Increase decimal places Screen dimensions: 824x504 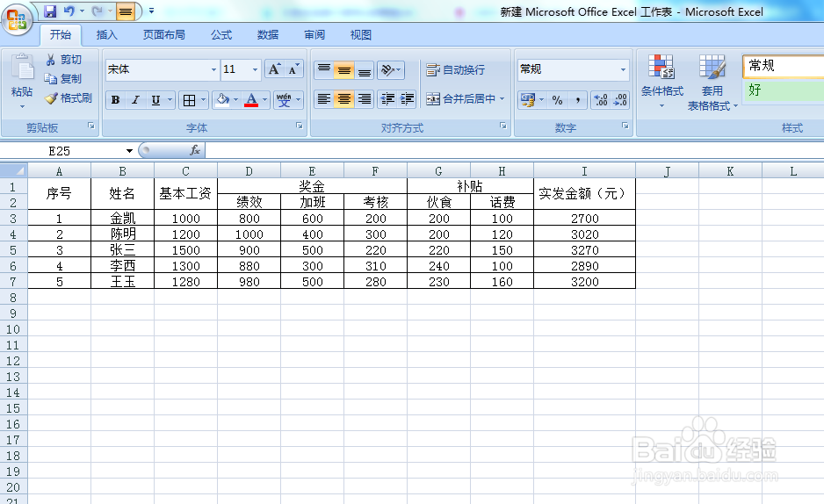[x=600, y=100]
